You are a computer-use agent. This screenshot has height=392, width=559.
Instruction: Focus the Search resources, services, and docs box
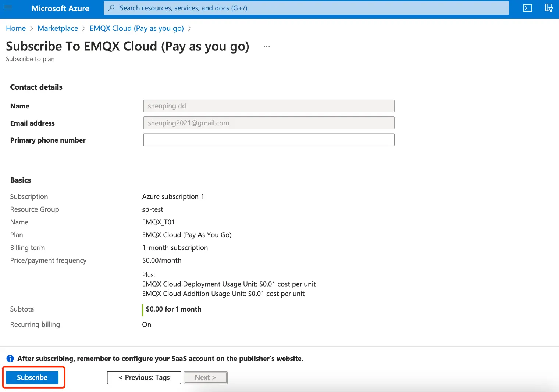[x=306, y=8]
